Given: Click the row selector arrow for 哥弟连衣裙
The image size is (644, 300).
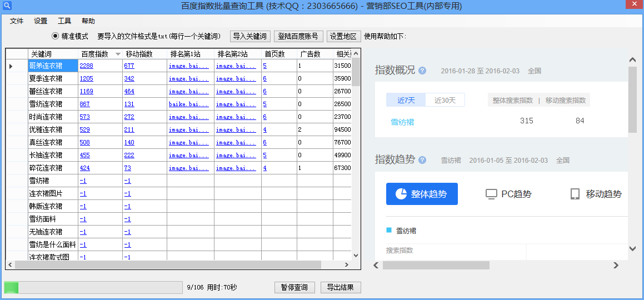Looking at the screenshot, I should (x=11, y=66).
